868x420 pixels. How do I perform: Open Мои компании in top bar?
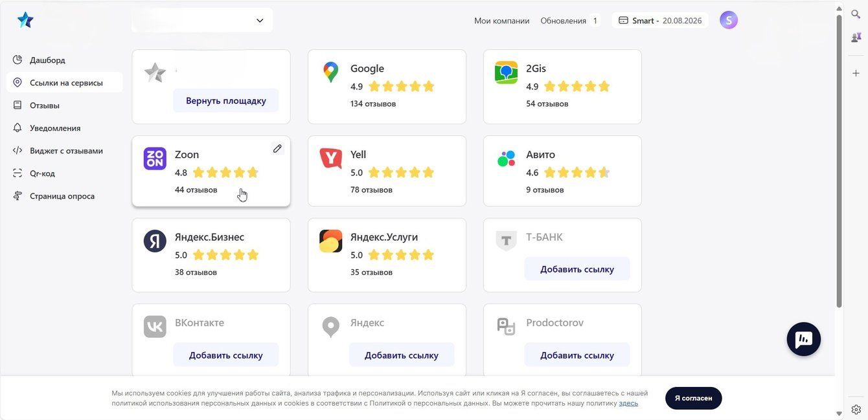coord(501,21)
